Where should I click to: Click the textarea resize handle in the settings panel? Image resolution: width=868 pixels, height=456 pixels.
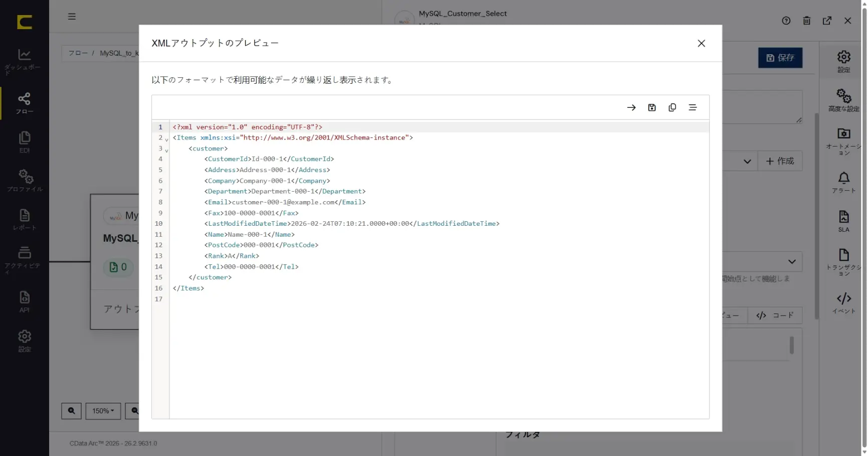pyautogui.click(x=799, y=120)
